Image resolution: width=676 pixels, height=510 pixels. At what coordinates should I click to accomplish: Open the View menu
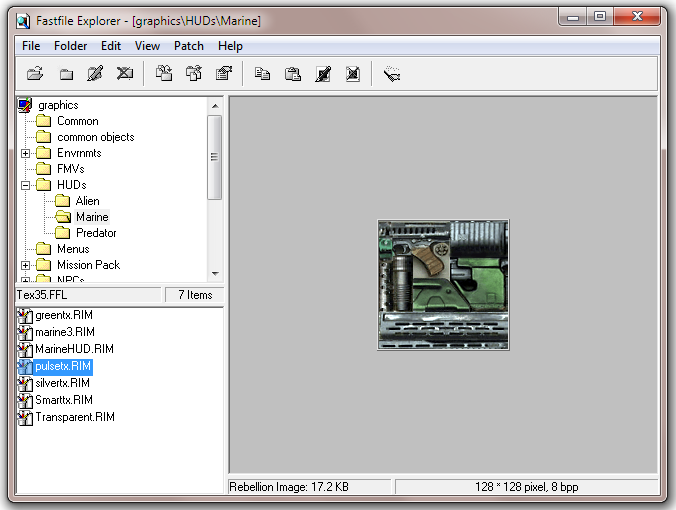pos(147,46)
